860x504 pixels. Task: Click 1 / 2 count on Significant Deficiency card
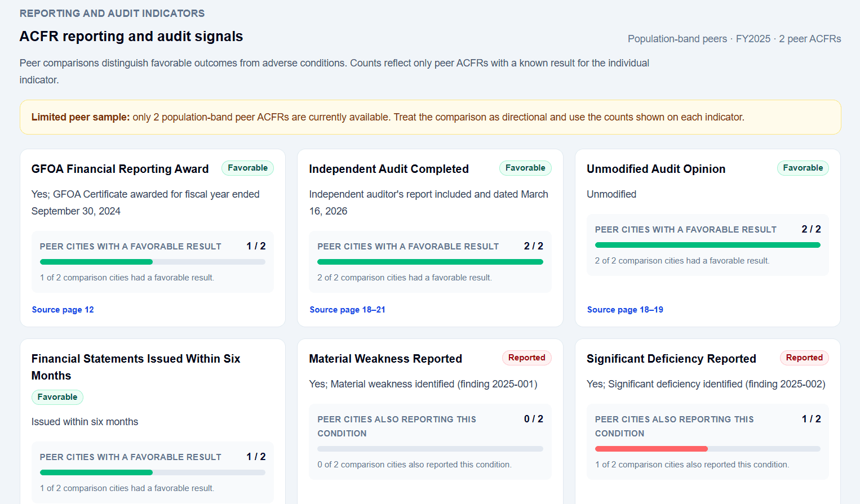(811, 419)
